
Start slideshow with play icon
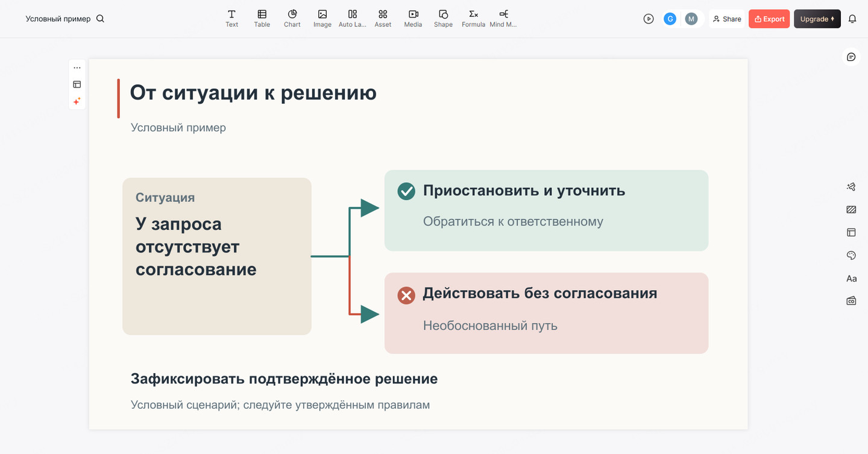[649, 19]
